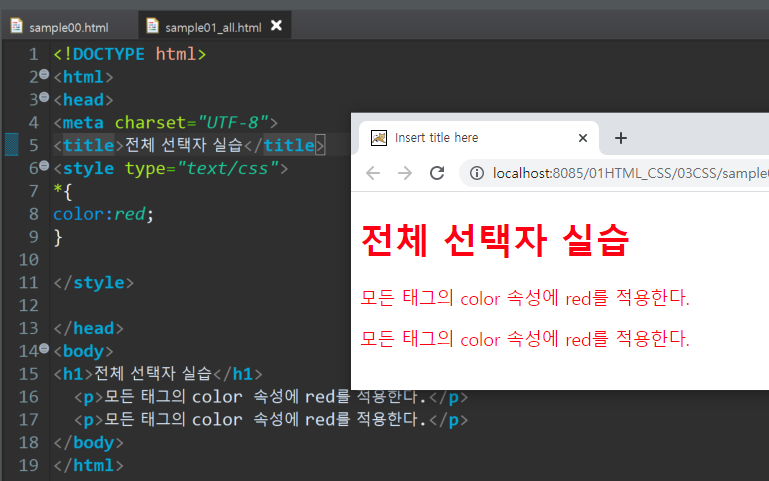The height and width of the screenshot is (481, 769).
Task: Collapse the body element fold at line 14
Action: coord(44,349)
